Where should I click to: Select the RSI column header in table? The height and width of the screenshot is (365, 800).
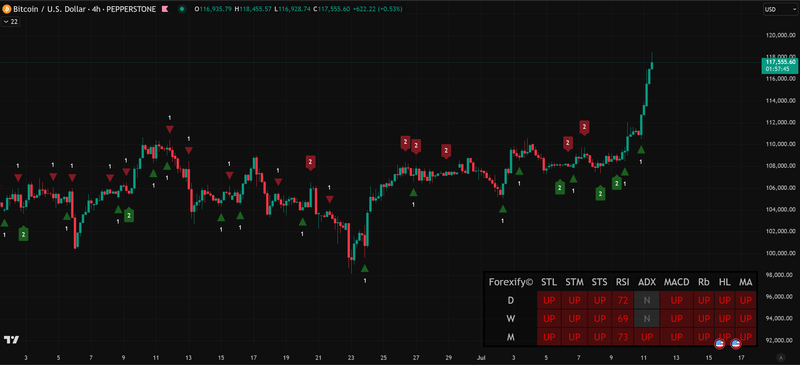622,282
